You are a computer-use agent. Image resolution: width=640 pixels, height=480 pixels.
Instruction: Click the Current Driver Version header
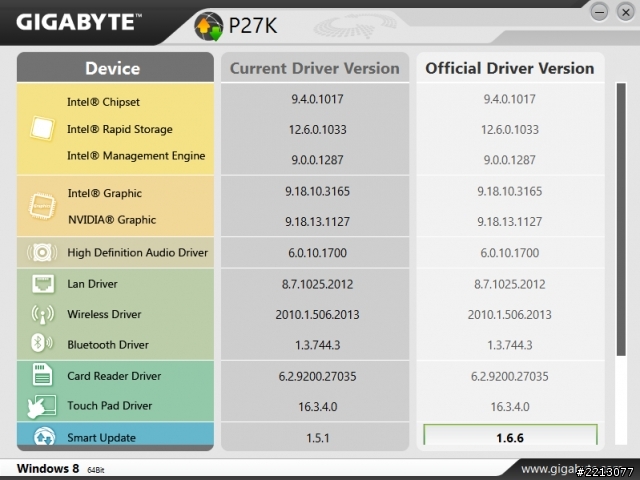[315, 68]
